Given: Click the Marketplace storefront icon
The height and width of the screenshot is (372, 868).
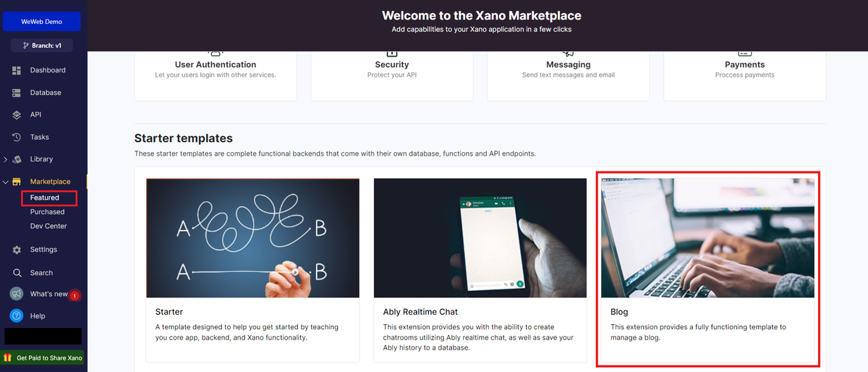Looking at the screenshot, I should [17, 182].
